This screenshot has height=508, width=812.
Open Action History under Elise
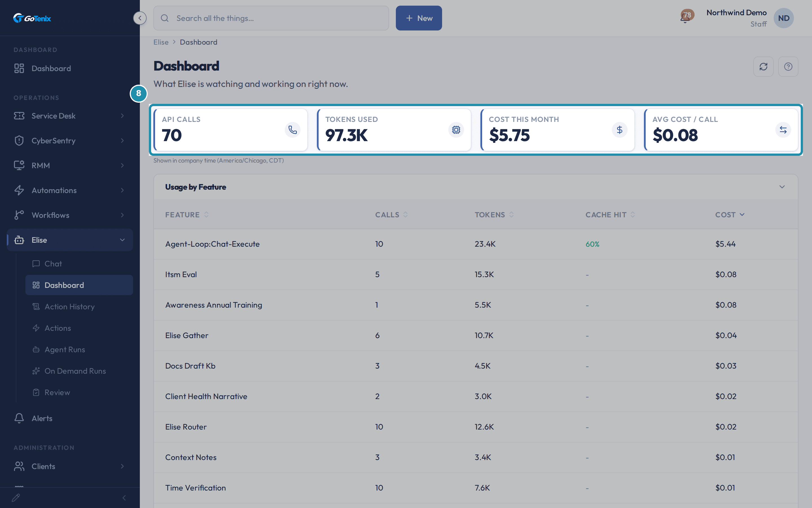click(79, 306)
